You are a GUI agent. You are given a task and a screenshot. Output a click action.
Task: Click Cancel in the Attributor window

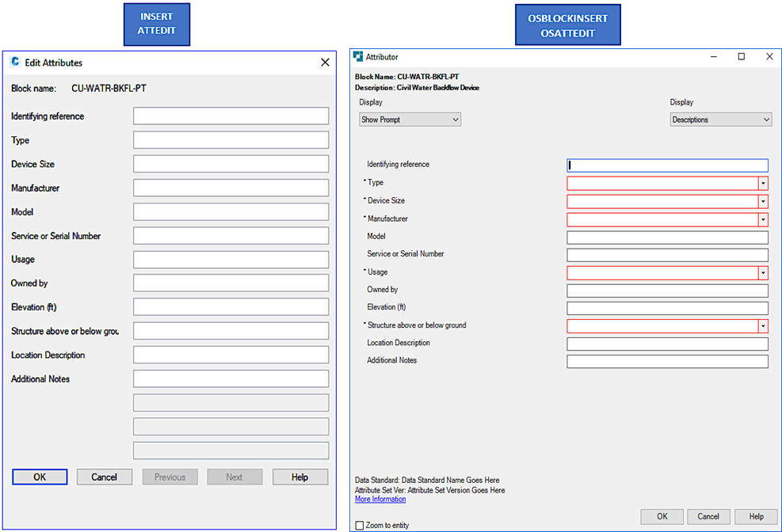[708, 516]
